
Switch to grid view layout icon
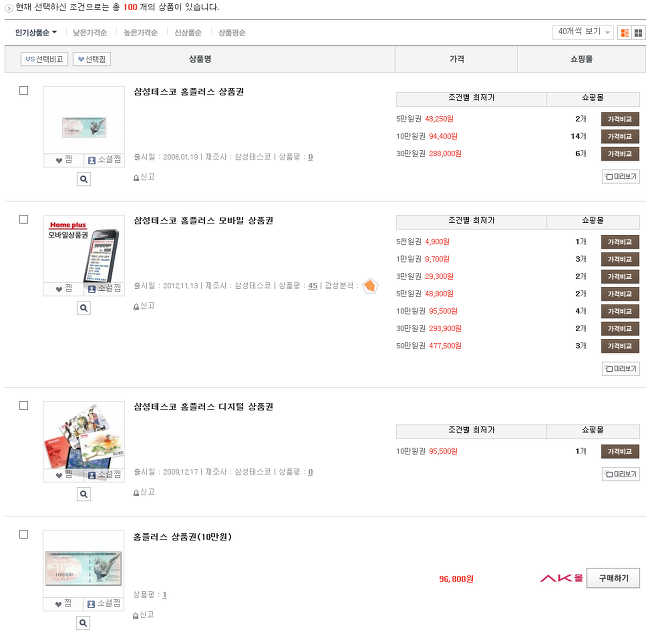click(638, 33)
